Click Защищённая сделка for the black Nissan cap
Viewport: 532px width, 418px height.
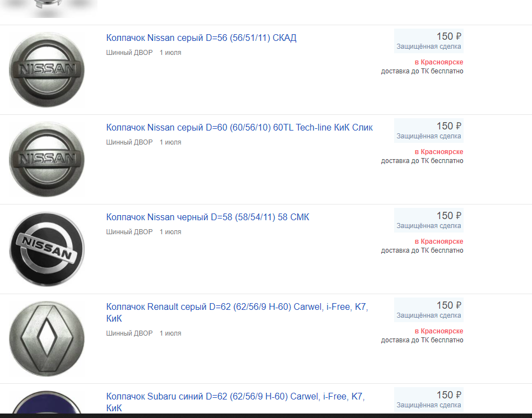coord(428,226)
